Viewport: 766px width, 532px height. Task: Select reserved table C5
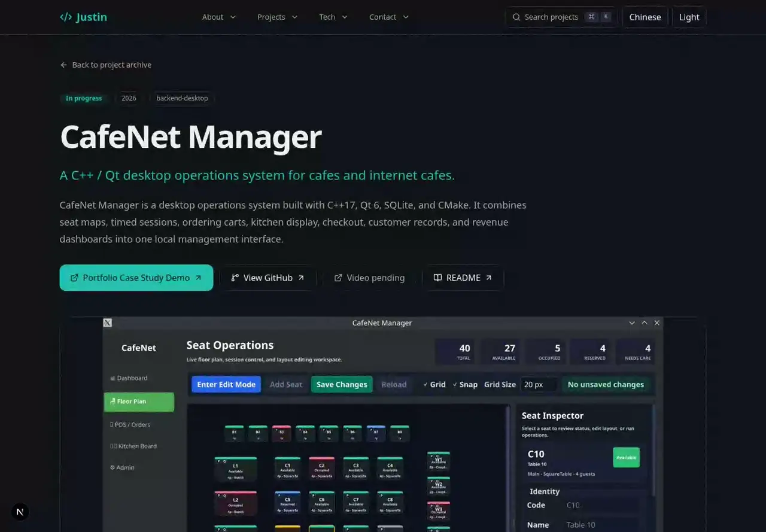287,503
